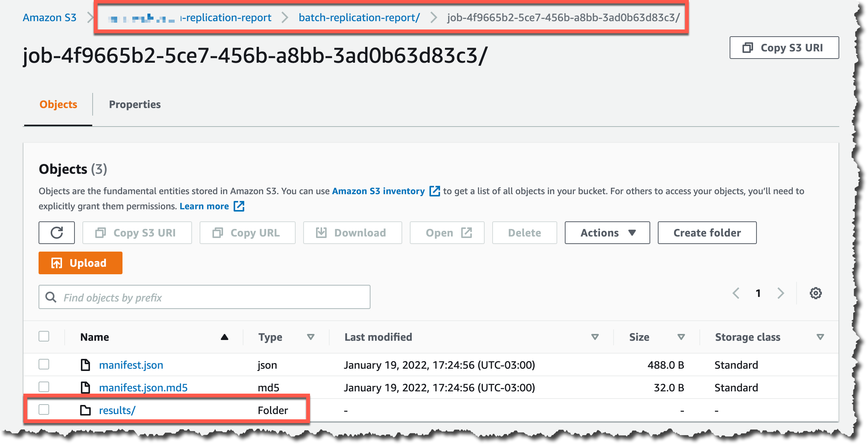Open table preferences gear icon
This screenshot has height=445, width=868.
(x=815, y=293)
